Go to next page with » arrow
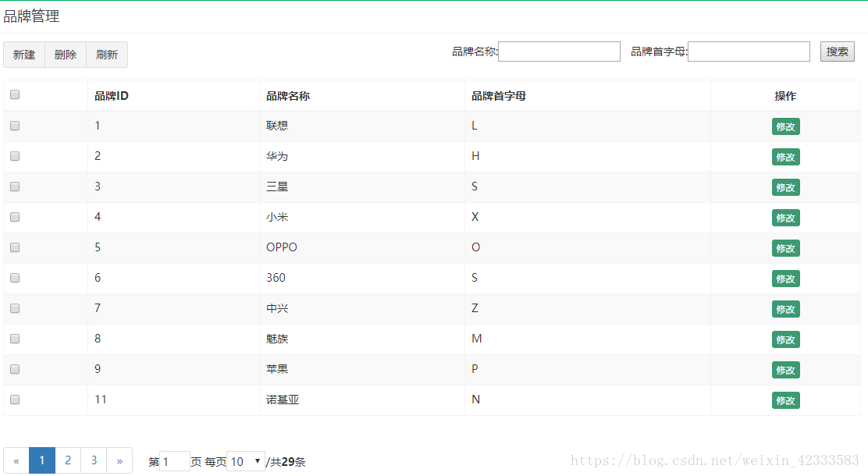The height and width of the screenshot is (476, 868). 119,460
